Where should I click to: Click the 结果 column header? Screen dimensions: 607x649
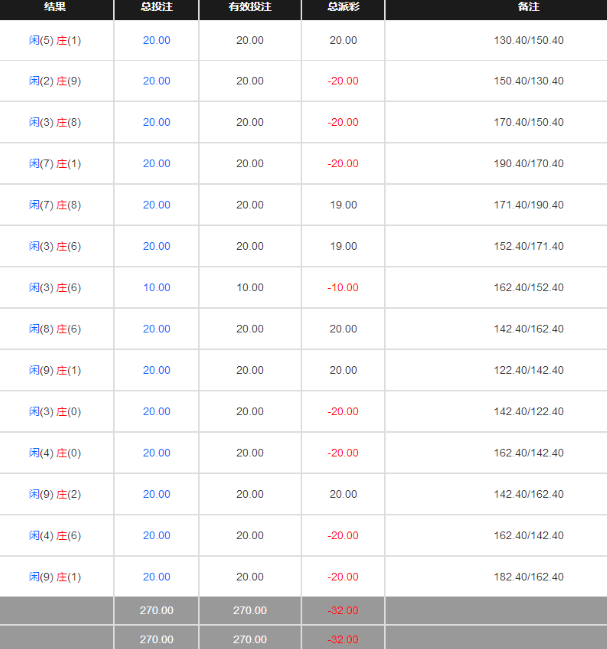(x=55, y=7)
